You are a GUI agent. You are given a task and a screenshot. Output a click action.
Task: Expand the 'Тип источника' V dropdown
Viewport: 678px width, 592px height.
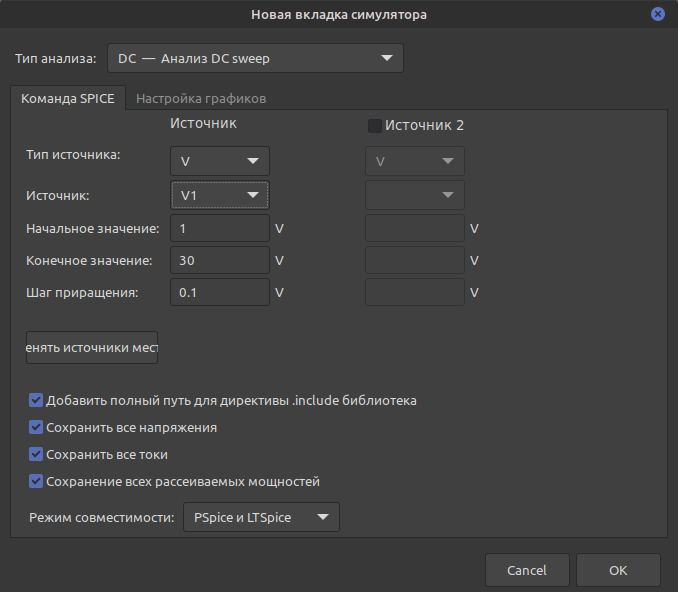[220, 161]
